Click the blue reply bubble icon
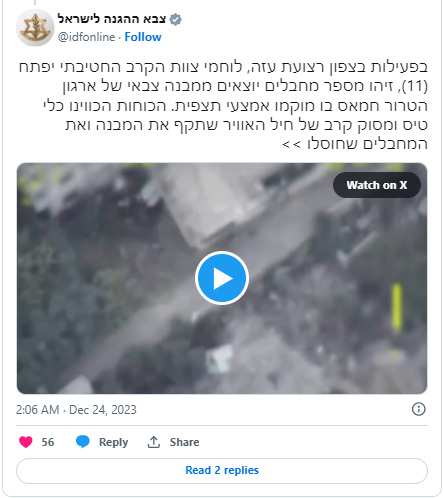443x498 pixels. (x=83, y=442)
